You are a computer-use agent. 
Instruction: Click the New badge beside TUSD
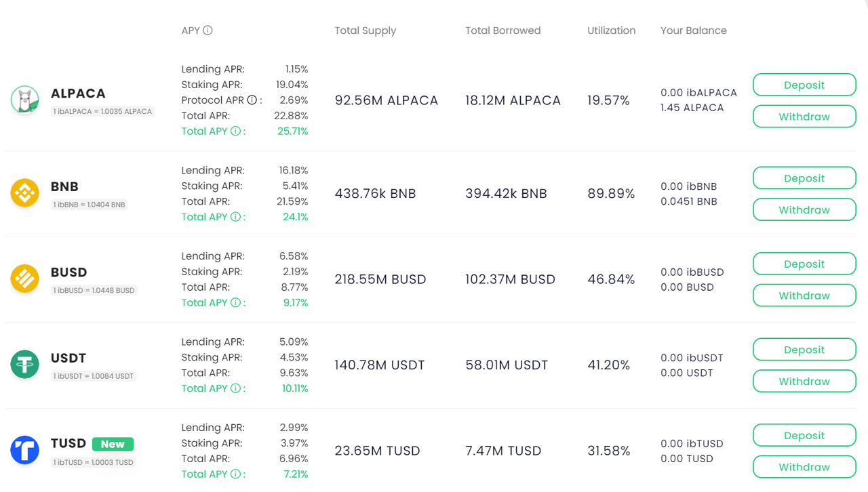tap(113, 445)
